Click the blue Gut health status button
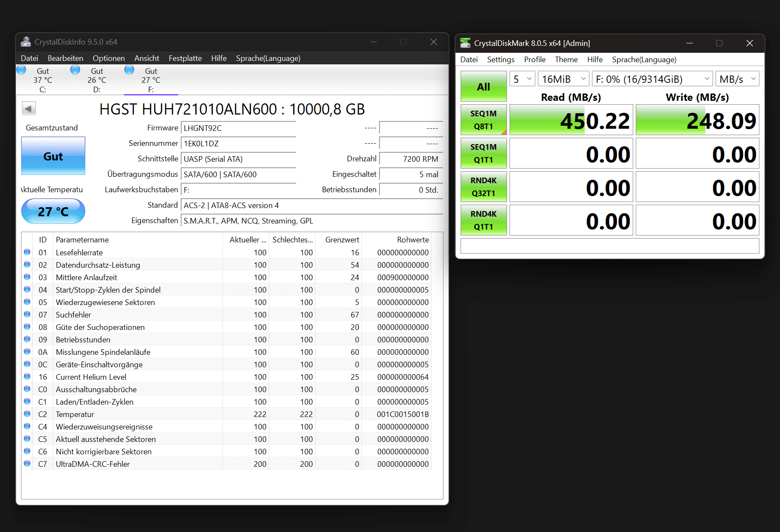 (53, 156)
